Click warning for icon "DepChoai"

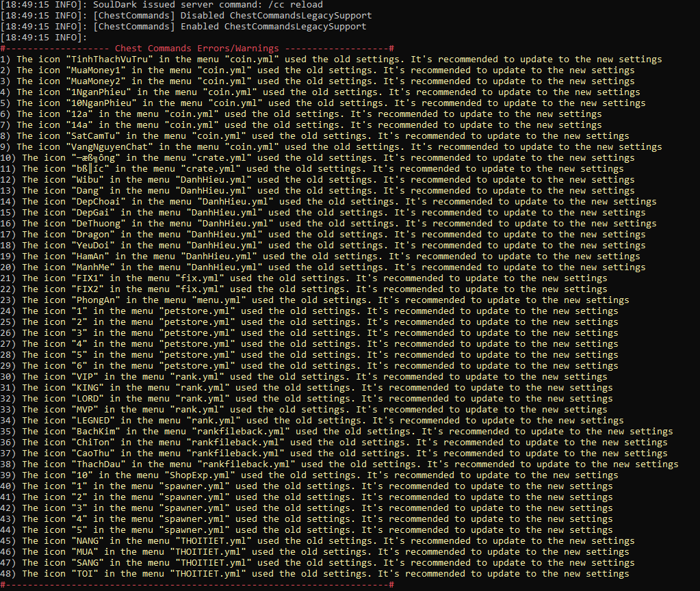tap(328, 201)
